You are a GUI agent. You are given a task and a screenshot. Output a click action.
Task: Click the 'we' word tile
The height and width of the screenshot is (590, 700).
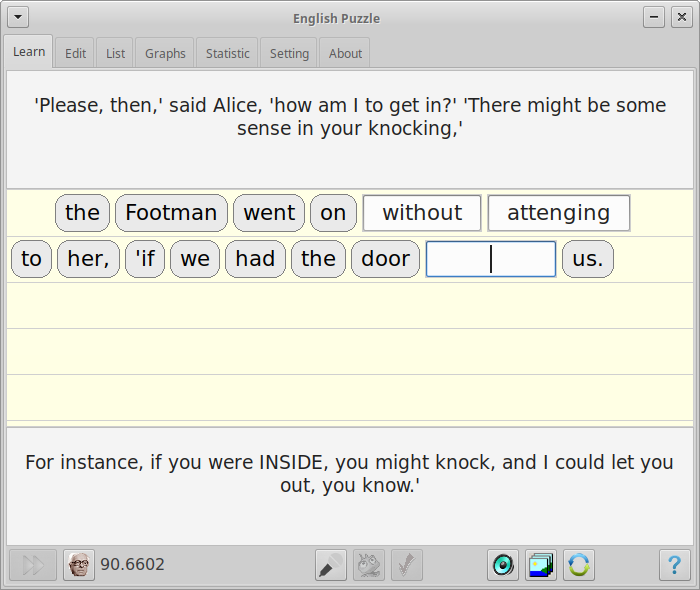195,259
